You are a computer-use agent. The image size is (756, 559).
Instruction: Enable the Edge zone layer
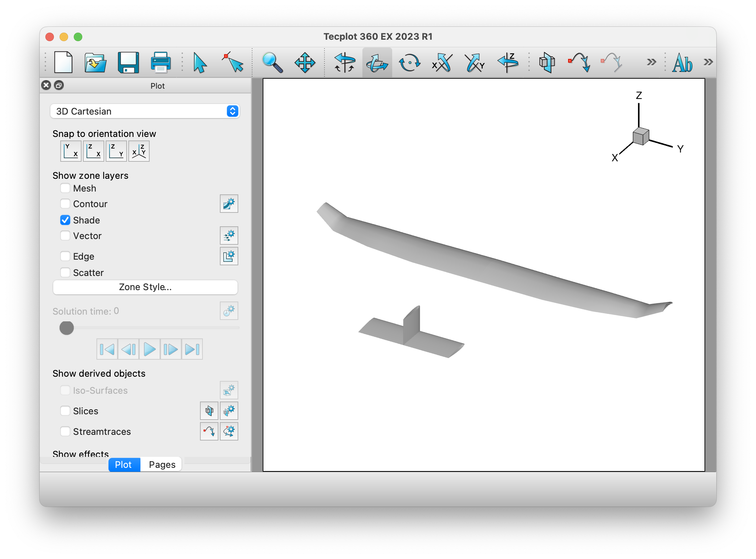click(x=65, y=256)
